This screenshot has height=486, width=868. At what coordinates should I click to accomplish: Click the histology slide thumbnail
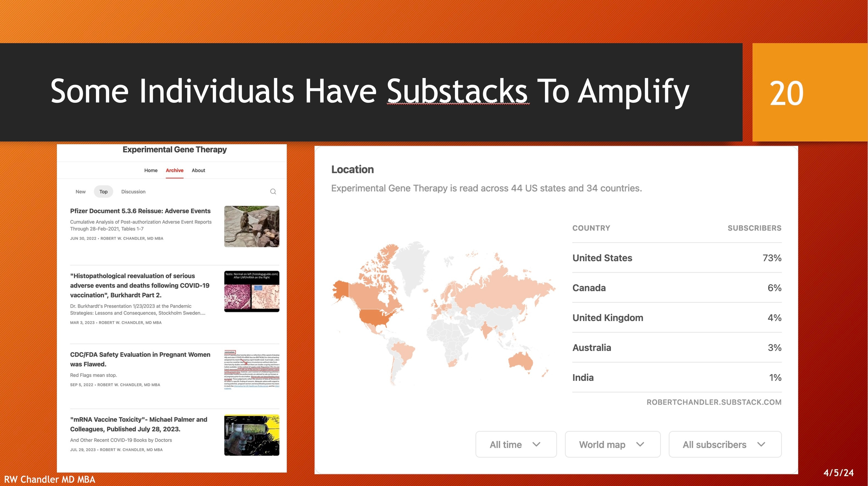pyautogui.click(x=252, y=291)
